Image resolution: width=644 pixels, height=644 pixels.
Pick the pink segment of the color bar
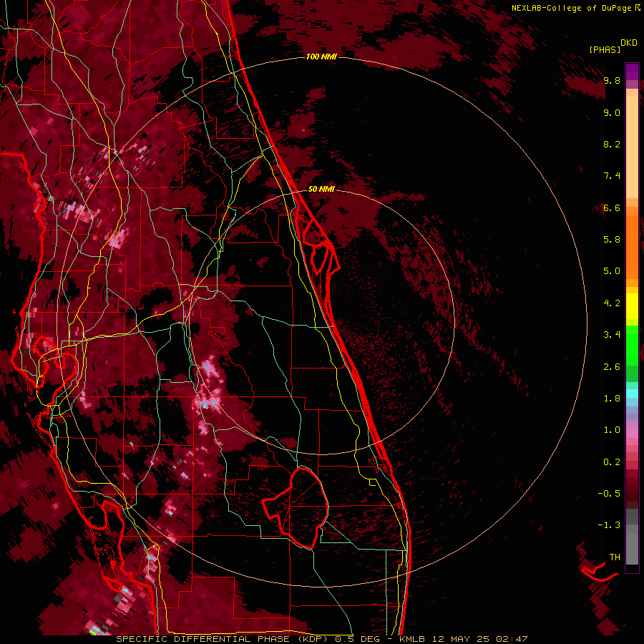pos(632,434)
